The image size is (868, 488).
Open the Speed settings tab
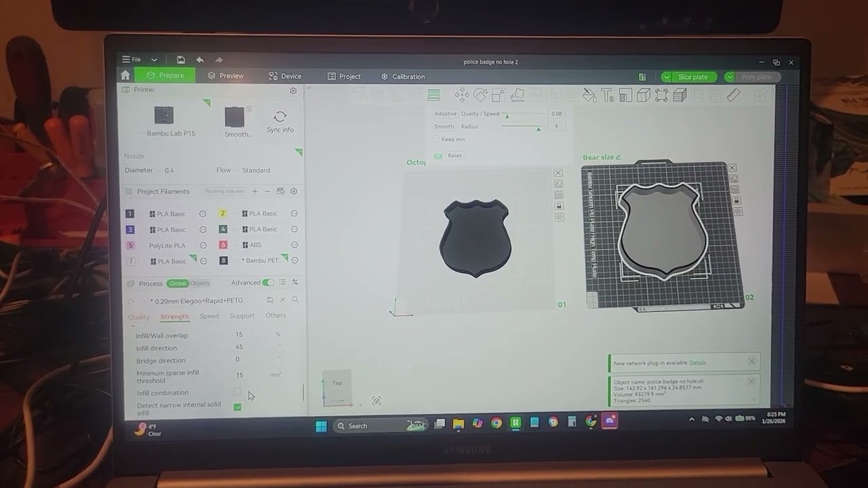coord(209,316)
